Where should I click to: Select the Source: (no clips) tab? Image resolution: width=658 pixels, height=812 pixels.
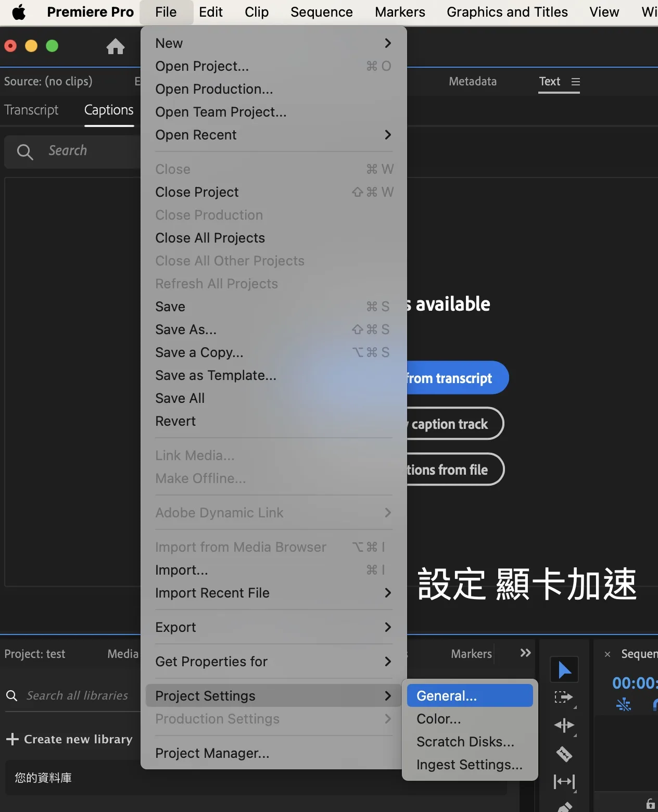[48, 81]
